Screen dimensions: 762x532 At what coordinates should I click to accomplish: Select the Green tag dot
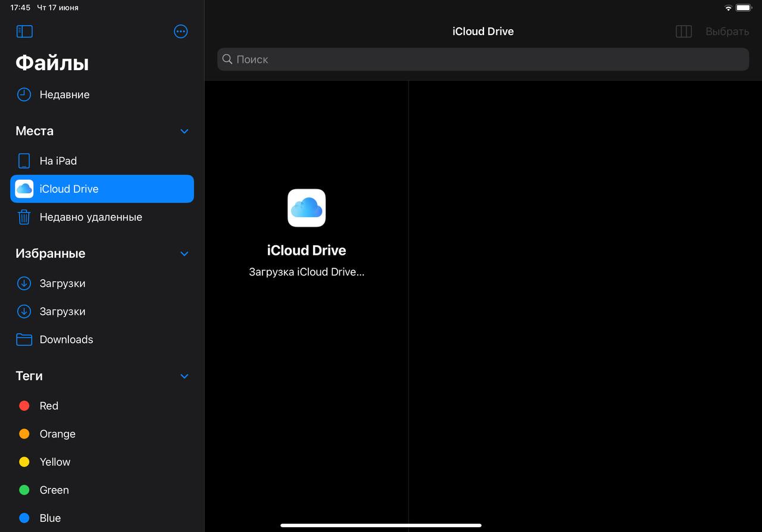pyautogui.click(x=24, y=490)
